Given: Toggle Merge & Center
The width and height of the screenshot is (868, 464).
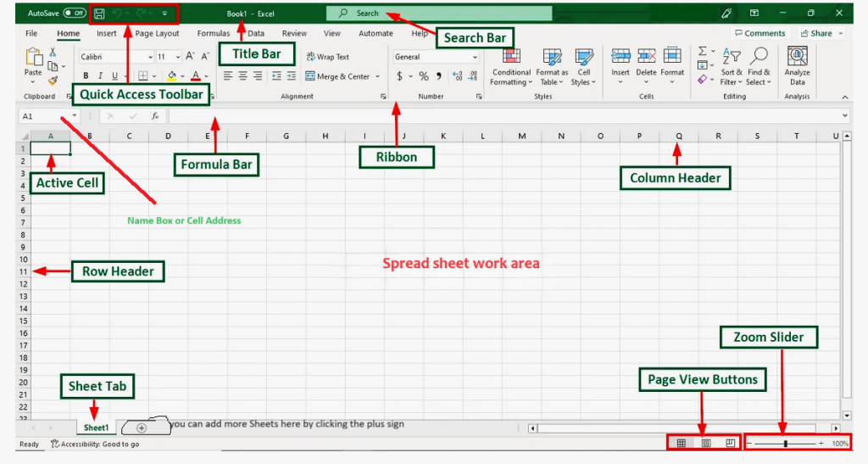Looking at the screenshot, I should 337,75.
